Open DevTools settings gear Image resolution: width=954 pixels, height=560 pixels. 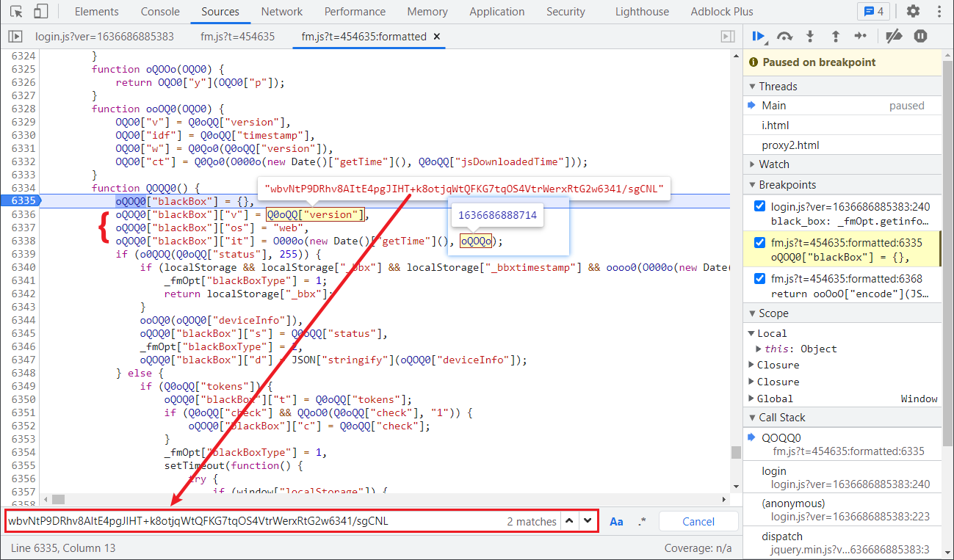click(913, 12)
